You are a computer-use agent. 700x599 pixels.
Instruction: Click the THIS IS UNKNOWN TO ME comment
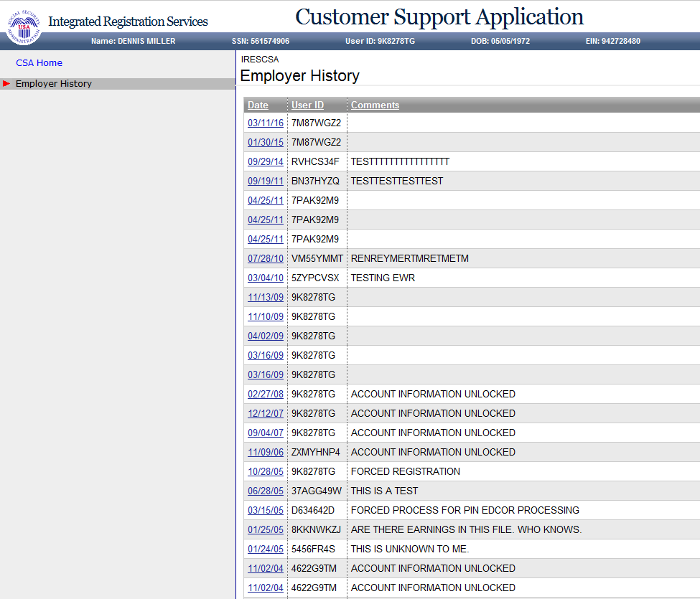pyautogui.click(x=410, y=549)
